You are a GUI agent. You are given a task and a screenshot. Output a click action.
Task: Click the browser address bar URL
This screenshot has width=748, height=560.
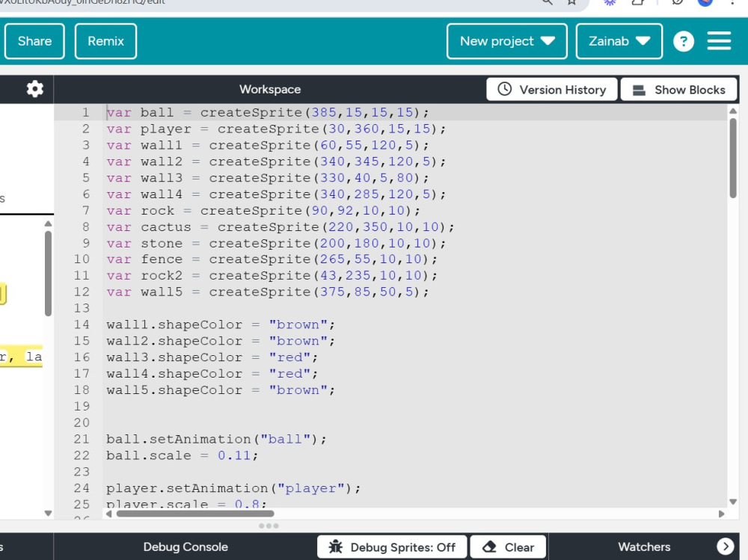82,2
